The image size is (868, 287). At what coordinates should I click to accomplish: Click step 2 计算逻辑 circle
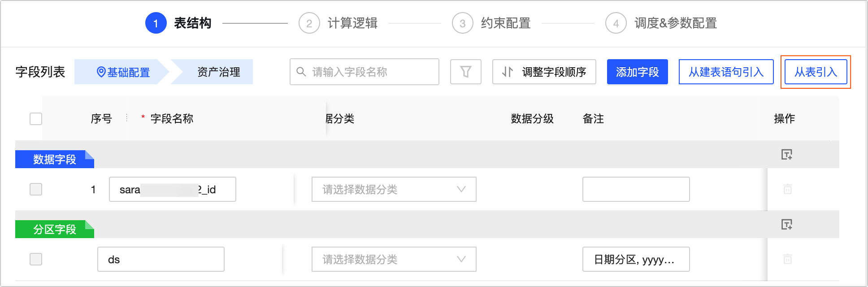[309, 23]
